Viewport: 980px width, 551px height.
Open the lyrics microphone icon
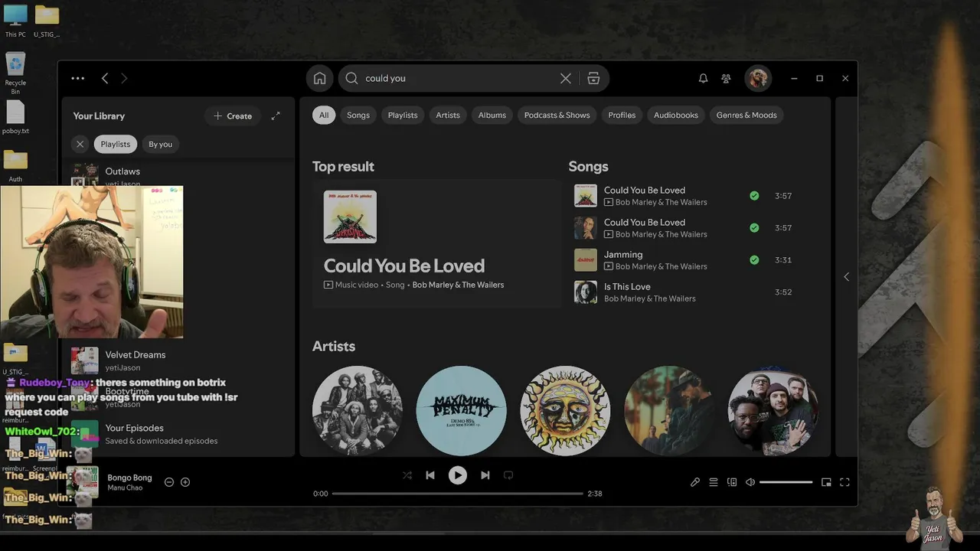click(x=695, y=482)
